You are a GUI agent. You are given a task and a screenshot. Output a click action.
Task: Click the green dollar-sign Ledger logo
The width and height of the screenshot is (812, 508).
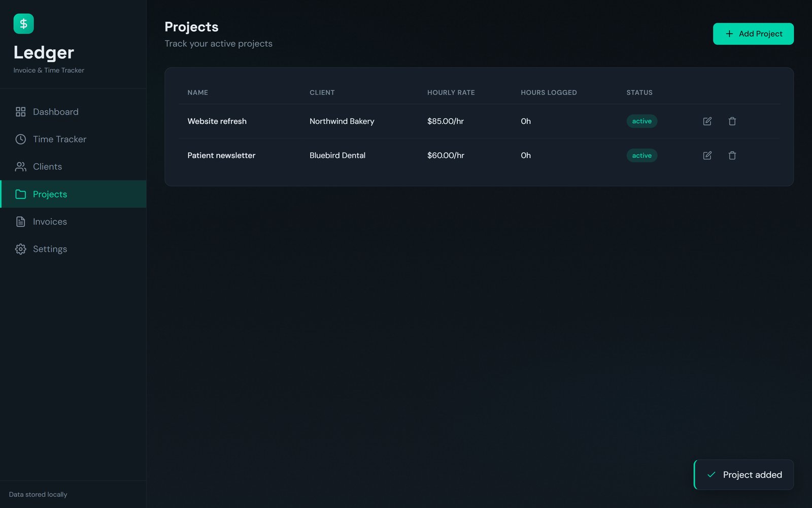tap(23, 24)
